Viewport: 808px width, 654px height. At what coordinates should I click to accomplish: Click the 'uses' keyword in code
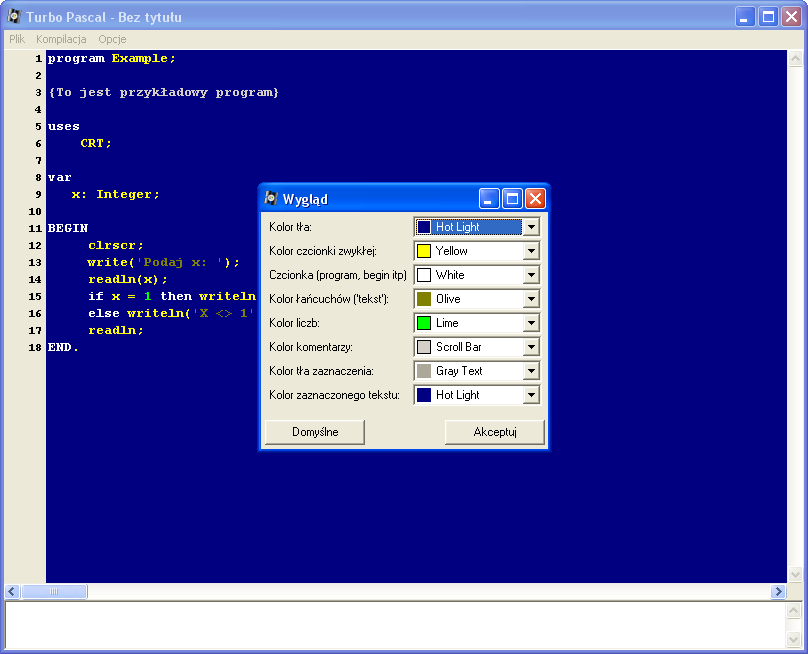(63, 126)
